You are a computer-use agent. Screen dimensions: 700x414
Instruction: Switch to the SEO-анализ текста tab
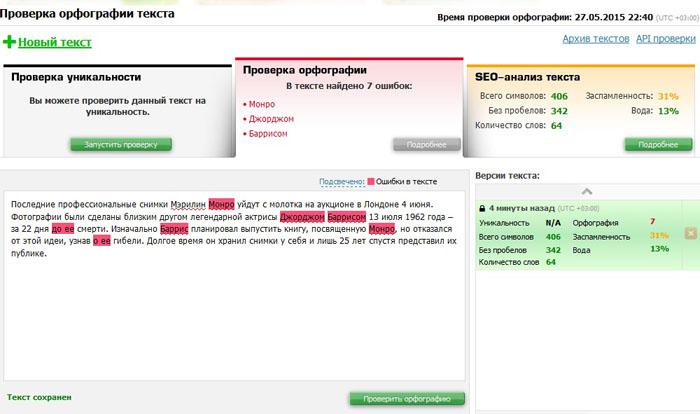pyautogui.click(x=527, y=77)
